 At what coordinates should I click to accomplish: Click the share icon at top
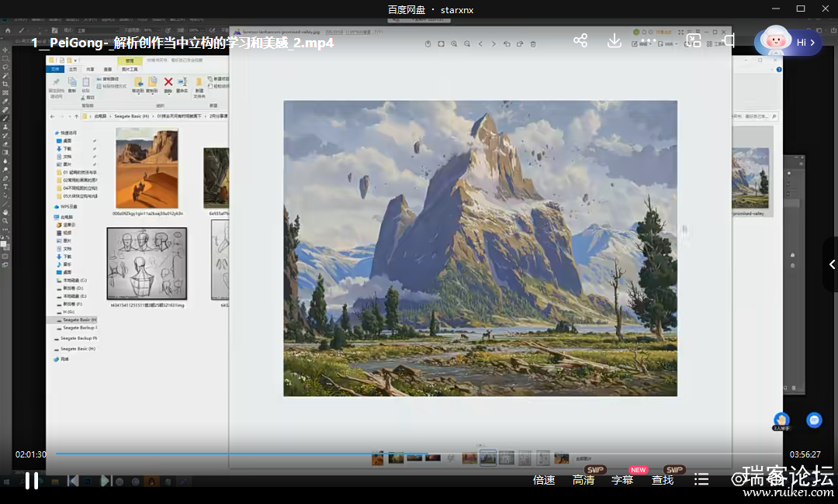580,40
